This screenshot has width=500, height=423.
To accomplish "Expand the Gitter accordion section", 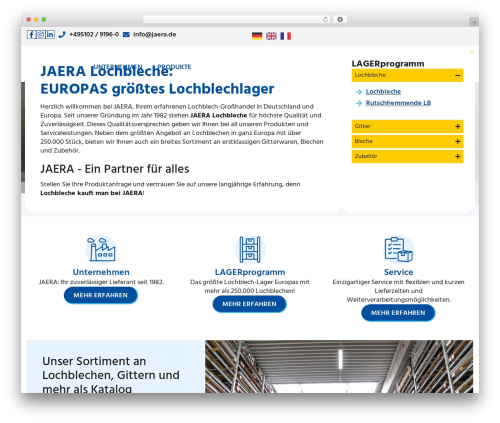I will click(407, 126).
